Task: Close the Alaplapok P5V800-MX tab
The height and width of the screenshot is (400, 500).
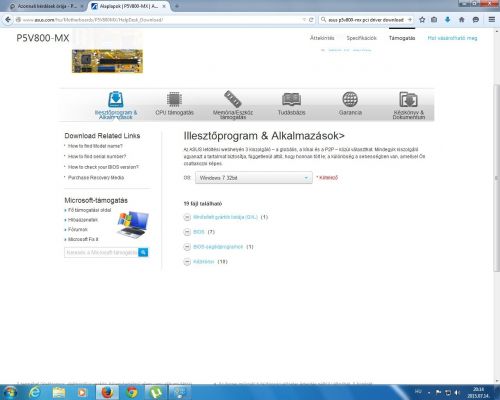Action: (164, 6)
